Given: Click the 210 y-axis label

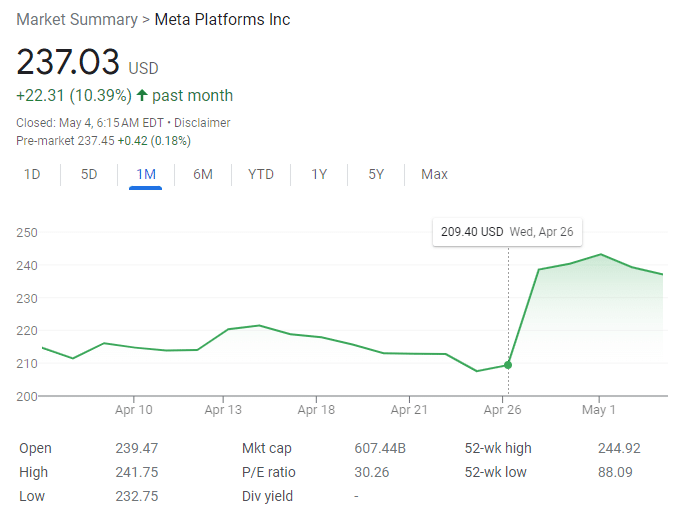Looking at the screenshot, I should tap(27, 363).
